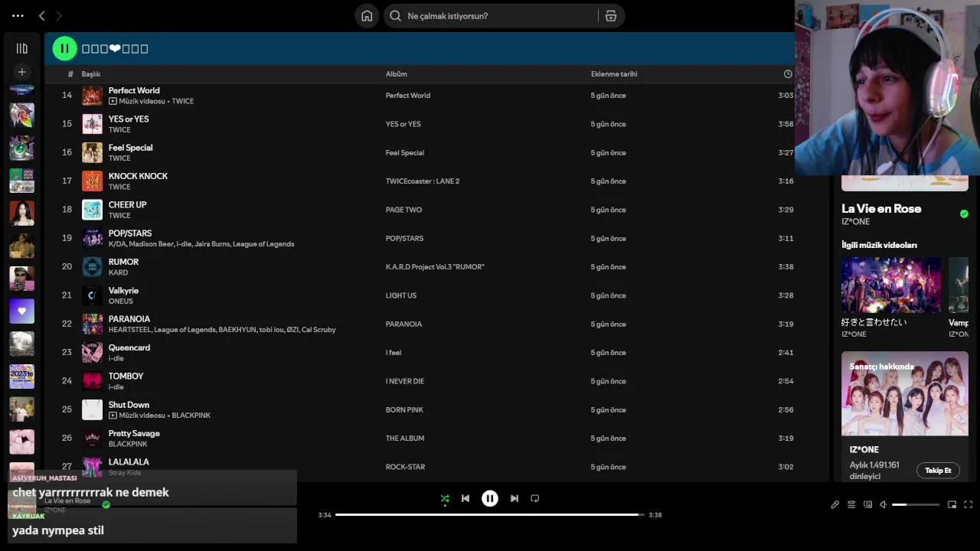Toggle the green saved check beside La Vie en Rose
This screenshot has height=551, width=980.
pyautogui.click(x=964, y=214)
